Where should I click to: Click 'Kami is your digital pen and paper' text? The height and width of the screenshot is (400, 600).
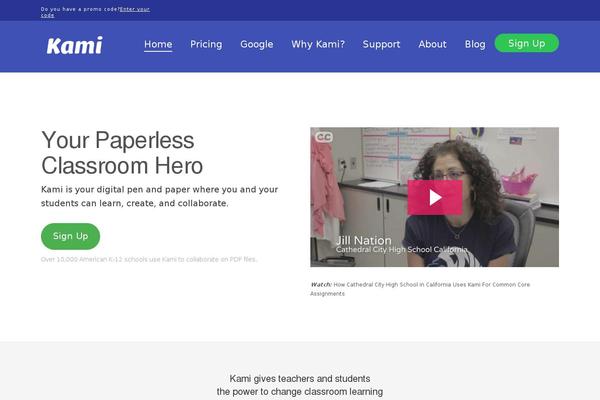[160, 196]
